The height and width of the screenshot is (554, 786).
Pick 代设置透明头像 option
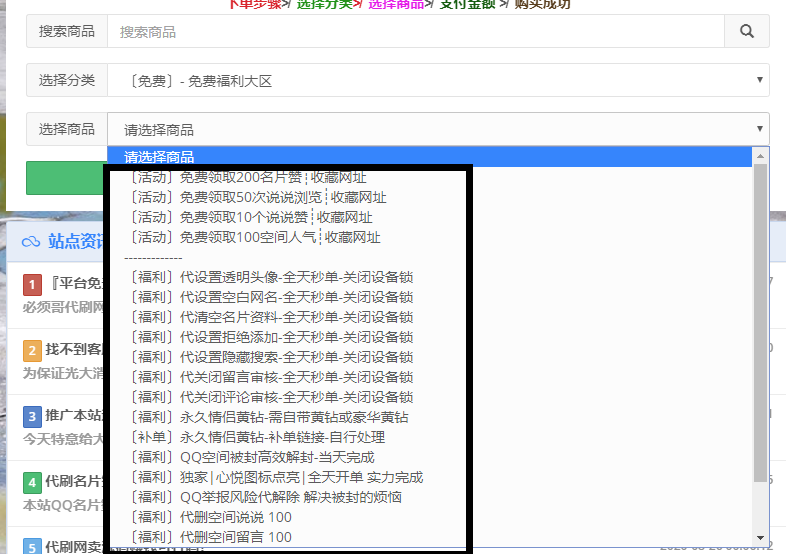(272, 277)
